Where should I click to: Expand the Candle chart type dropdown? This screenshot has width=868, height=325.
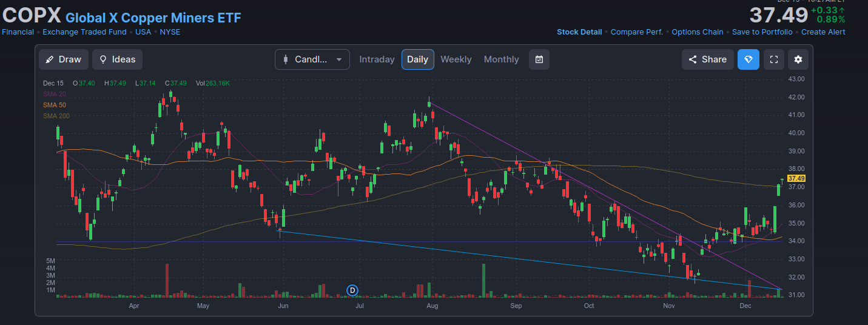312,59
